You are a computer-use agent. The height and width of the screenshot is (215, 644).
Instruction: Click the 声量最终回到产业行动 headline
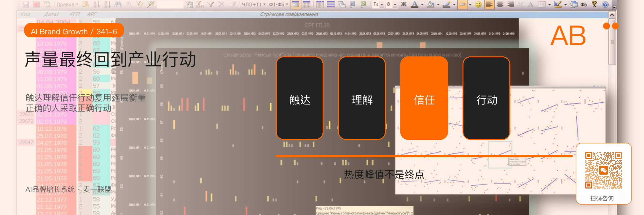[110, 59]
